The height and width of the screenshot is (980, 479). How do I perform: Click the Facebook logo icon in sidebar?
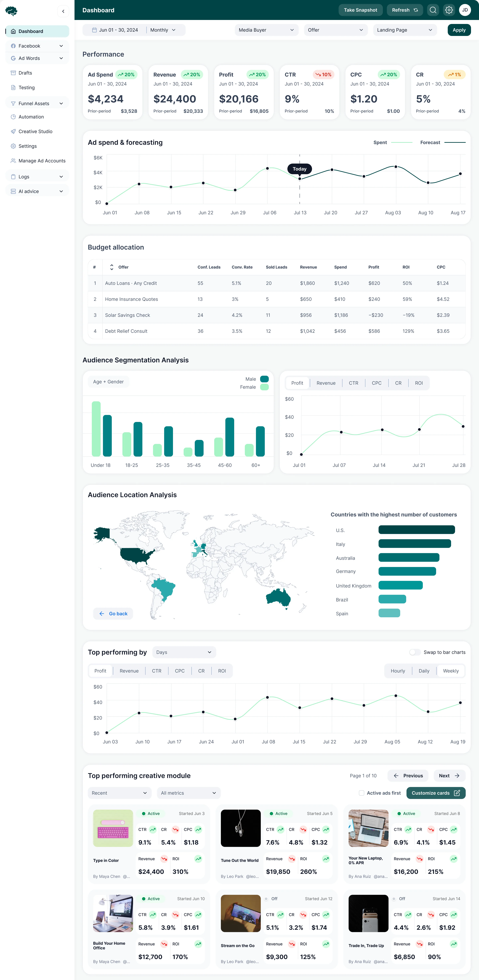pos(13,46)
